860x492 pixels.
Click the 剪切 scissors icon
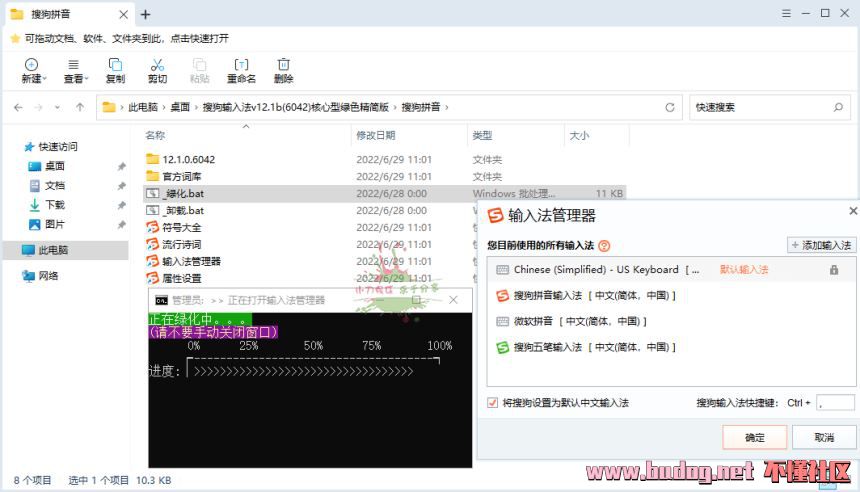coord(157,65)
